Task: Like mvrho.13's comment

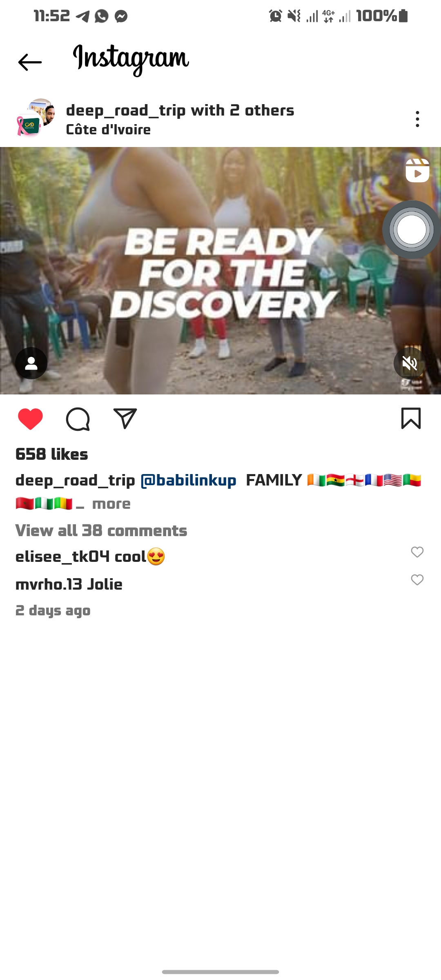Action: pos(417,580)
